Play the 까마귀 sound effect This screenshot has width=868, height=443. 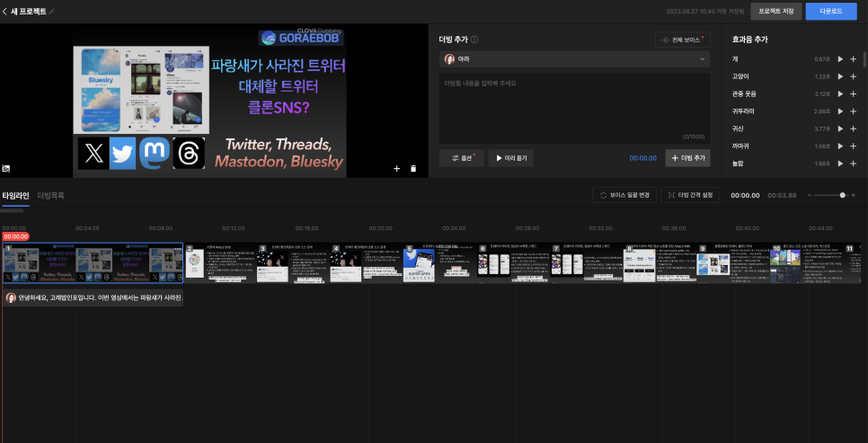tap(840, 146)
